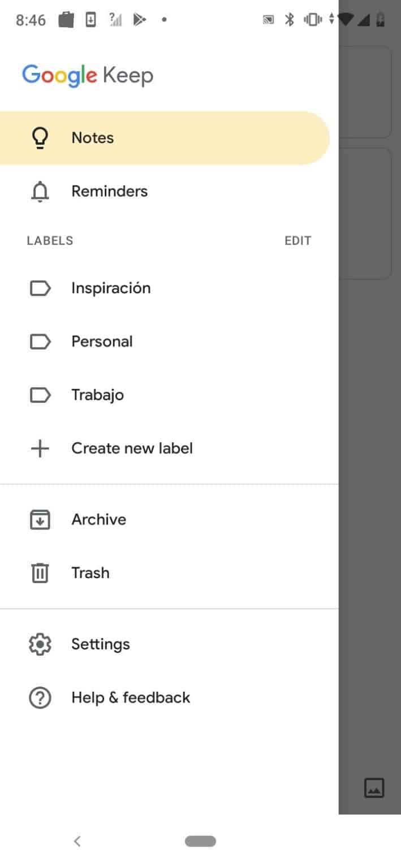Screen dimensions: 401x868
Task: Click the Trabajo label icon
Action: click(x=40, y=394)
